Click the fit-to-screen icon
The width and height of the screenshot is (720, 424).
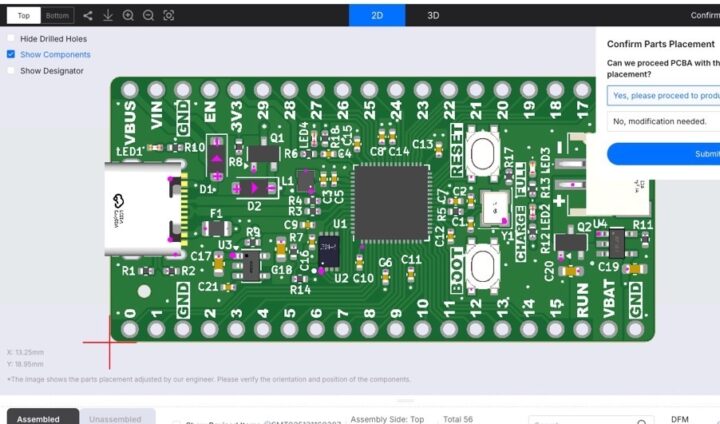(x=168, y=15)
